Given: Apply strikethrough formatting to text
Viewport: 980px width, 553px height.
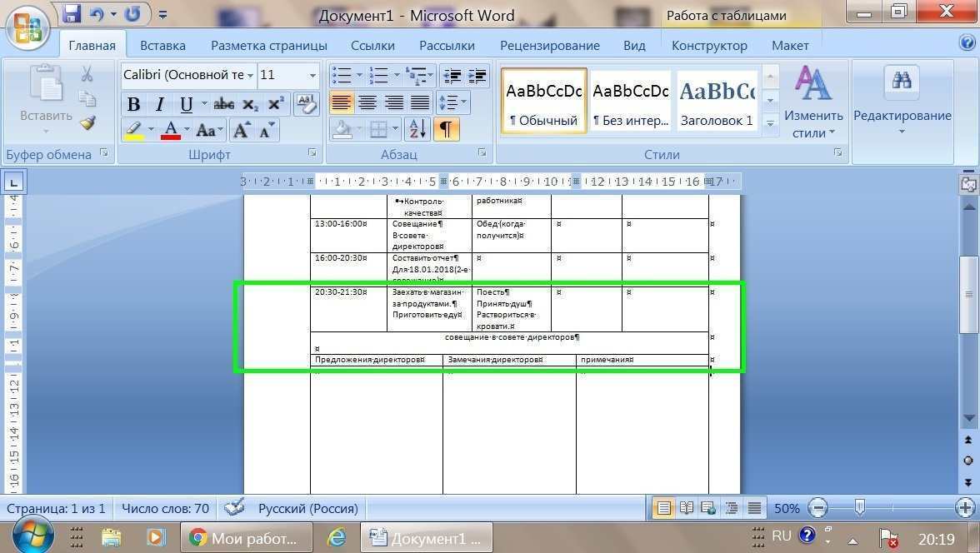Looking at the screenshot, I should point(223,104).
